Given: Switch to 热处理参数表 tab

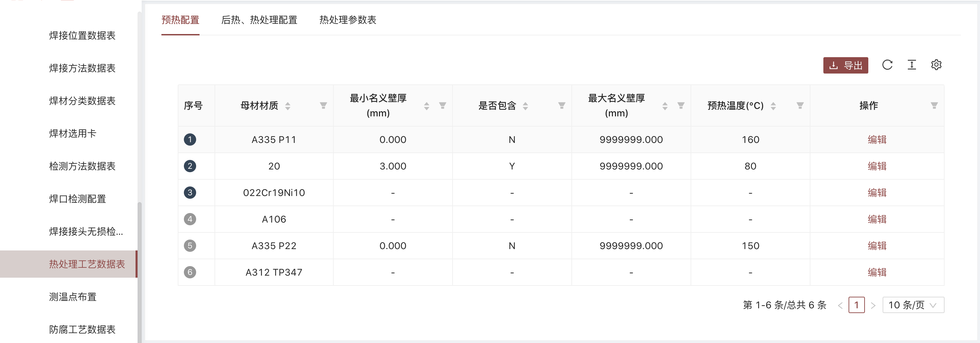Looking at the screenshot, I should coord(348,20).
